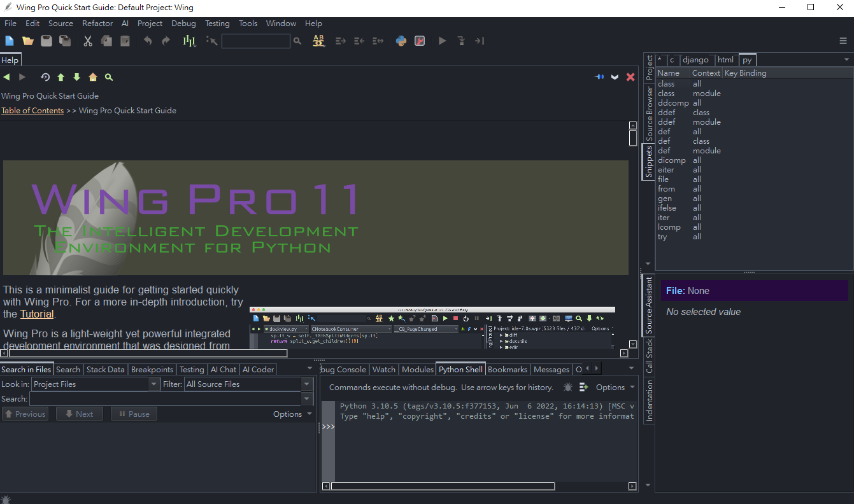Open the green selection-bars toolbar icon
The image size is (854, 504).
coord(189,41)
